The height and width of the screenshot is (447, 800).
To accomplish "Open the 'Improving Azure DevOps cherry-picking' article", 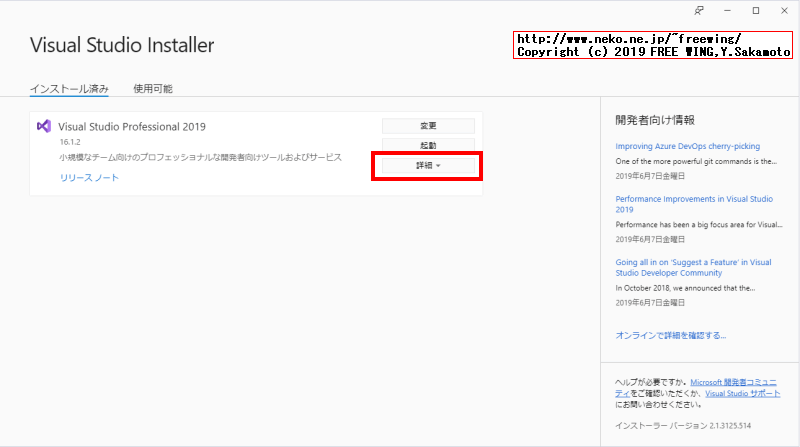I will pyautogui.click(x=687, y=146).
